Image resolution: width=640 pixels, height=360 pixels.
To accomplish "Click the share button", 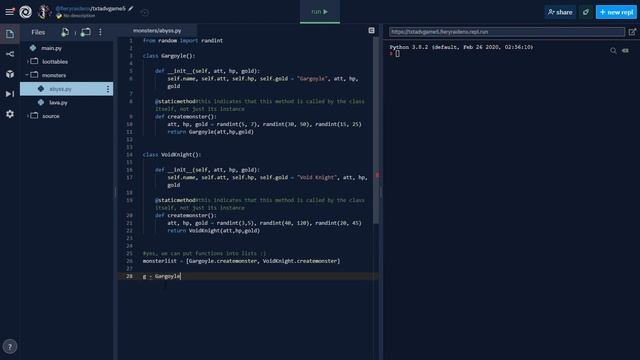I will click(560, 12).
